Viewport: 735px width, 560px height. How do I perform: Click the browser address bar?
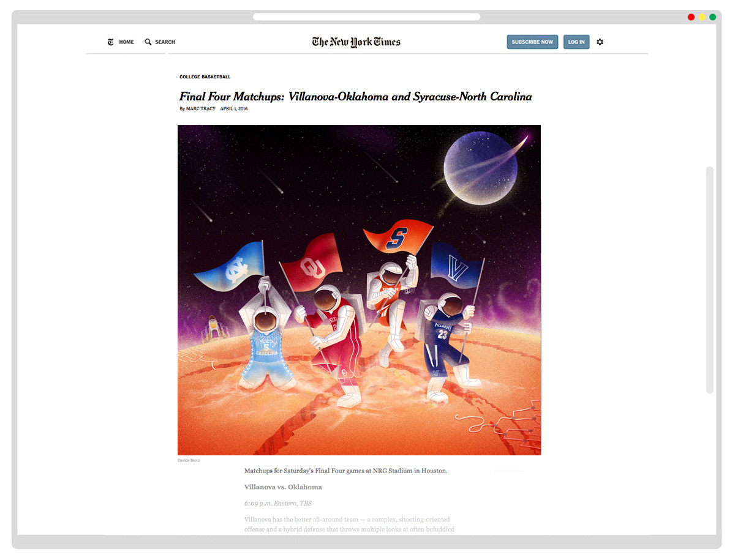pyautogui.click(x=366, y=17)
